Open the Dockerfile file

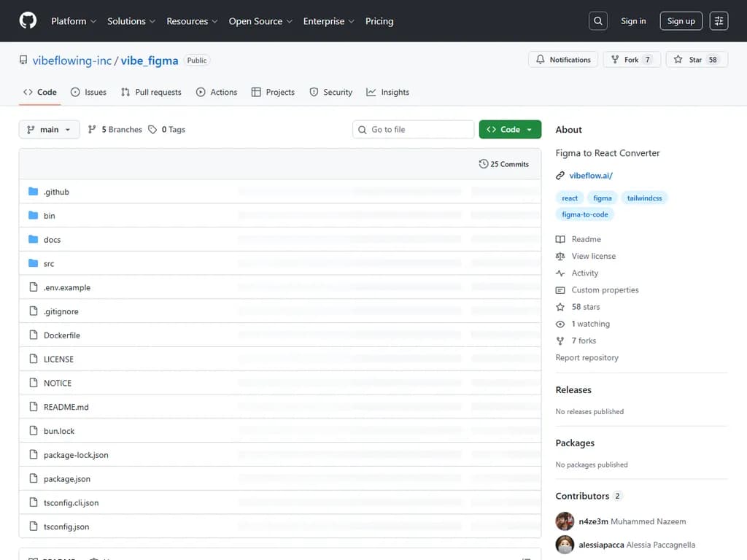[x=62, y=335]
